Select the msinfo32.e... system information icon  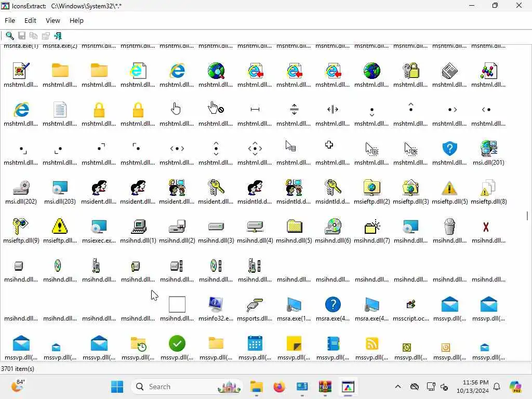[x=216, y=304]
